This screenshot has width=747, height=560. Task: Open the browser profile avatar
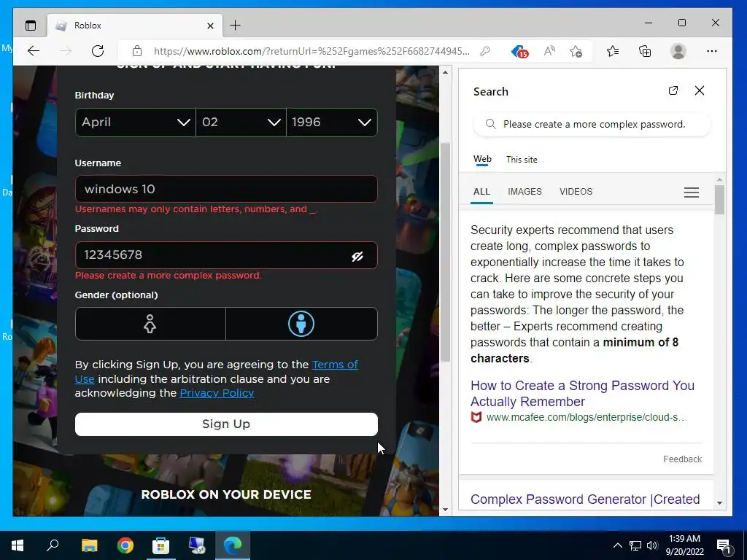678,51
